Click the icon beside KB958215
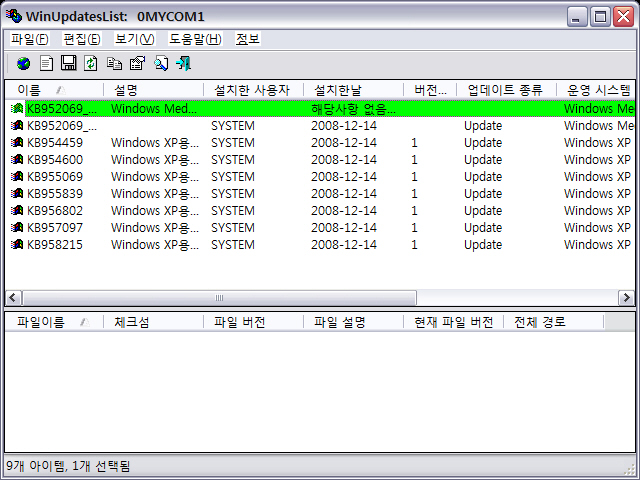This screenshot has height=480, width=640. pos(17,244)
